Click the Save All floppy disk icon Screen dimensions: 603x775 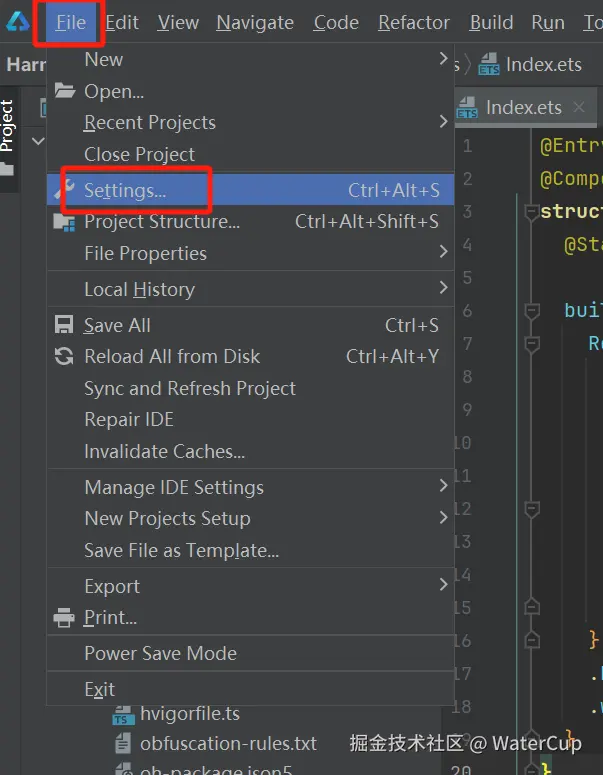[65, 325]
